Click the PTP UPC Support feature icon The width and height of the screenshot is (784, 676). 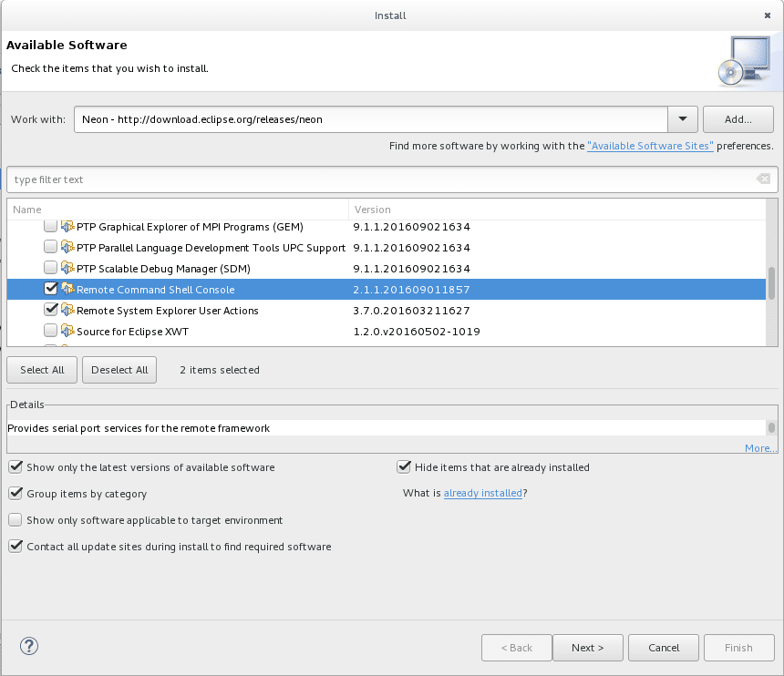point(67,247)
